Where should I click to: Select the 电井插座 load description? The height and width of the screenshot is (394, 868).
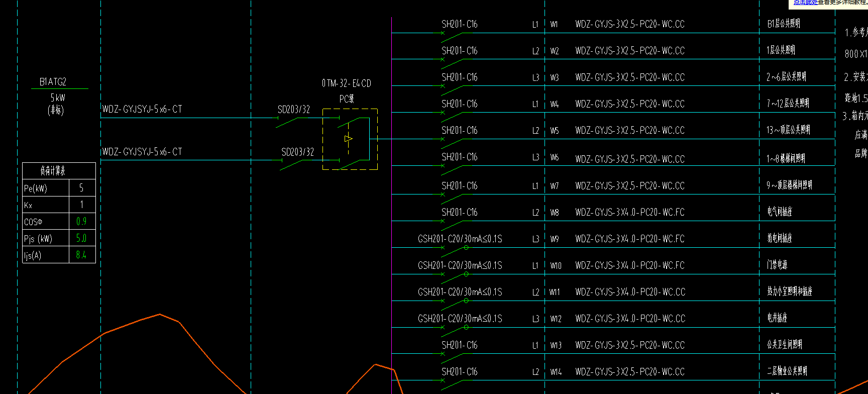(777, 318)
